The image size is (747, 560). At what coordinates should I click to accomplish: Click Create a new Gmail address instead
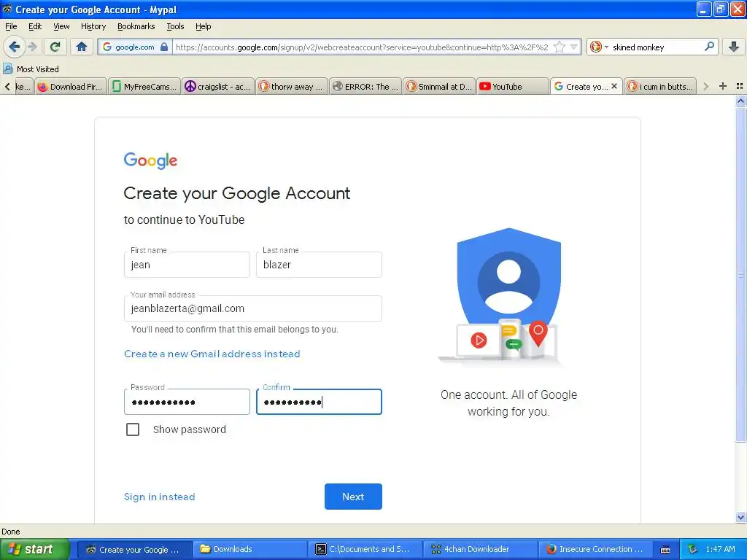coord(212,354)
